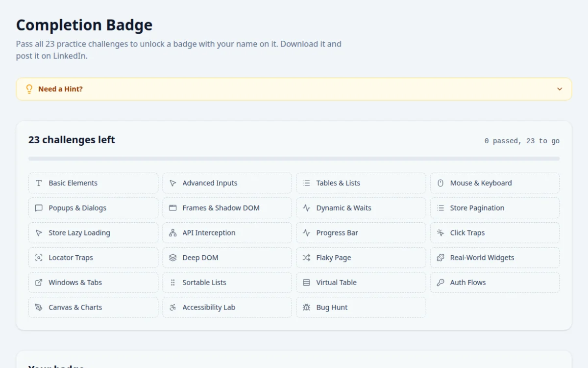Click the Flaky Page label
Image resolution: width=588 pixels, height=368 pixels.
tap(334, 258)
